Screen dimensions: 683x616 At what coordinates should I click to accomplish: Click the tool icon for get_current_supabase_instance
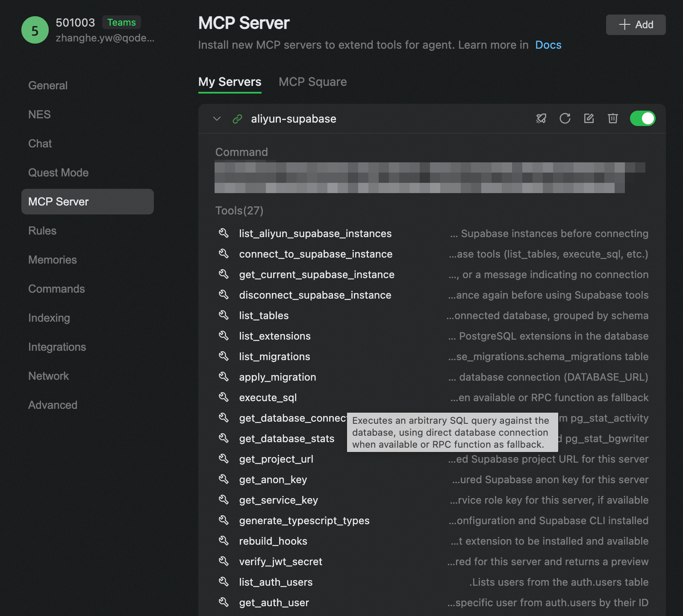(224, 274)
